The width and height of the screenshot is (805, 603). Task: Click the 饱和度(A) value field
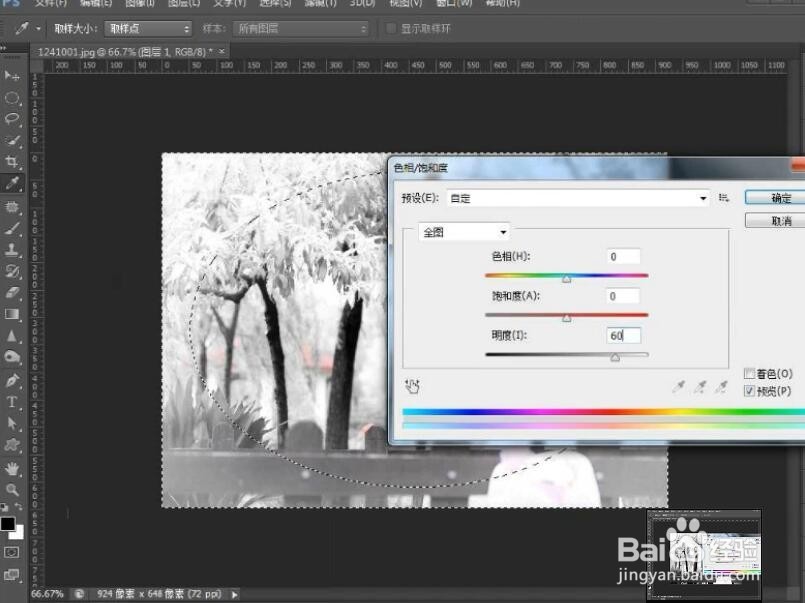[623, 296]
